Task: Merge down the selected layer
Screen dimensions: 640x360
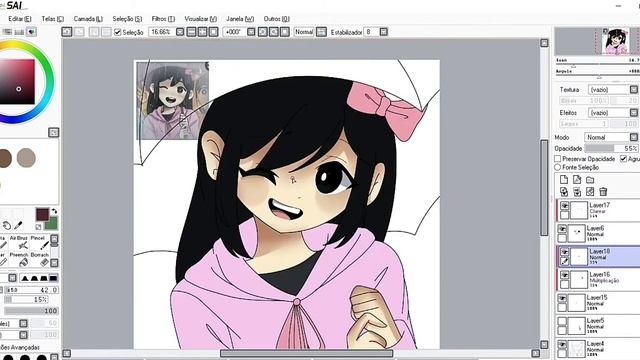Action: point(577,191)
